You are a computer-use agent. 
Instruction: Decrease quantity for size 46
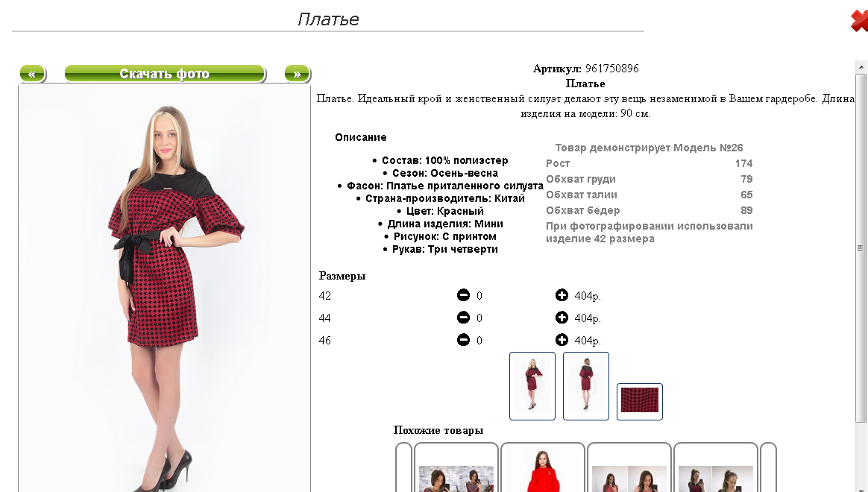click(463, 340)
